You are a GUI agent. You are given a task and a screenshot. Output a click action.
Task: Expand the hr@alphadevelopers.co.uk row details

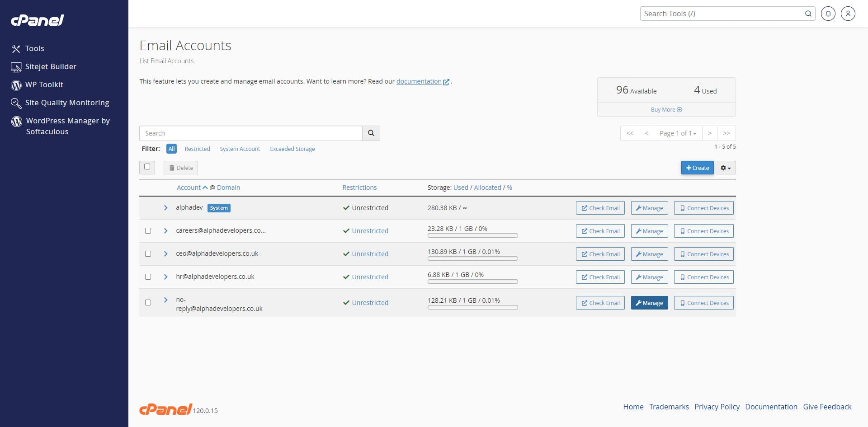pos(165,277)
